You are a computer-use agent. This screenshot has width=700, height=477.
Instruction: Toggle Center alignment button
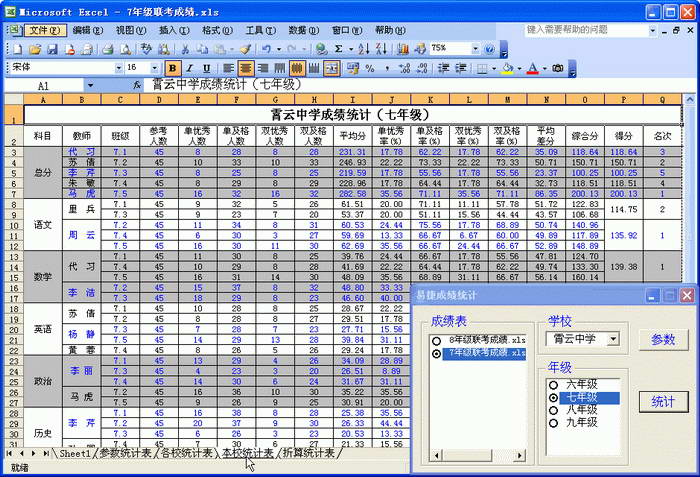(x=245, y=68)
